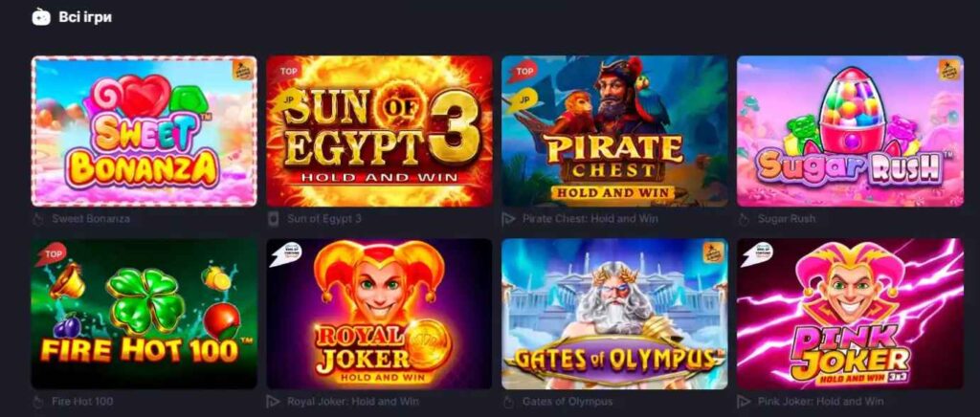Click the provider badge on Gates of Olympus
Image resolution: width=980 pixels, height=417 pixels.
(x=713, y=252)
